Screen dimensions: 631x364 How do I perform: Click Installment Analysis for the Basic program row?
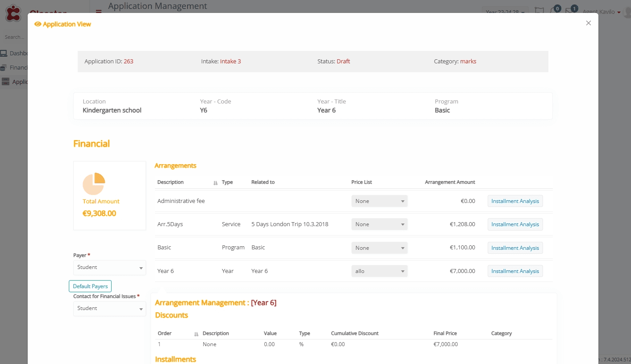coord(515,248)
